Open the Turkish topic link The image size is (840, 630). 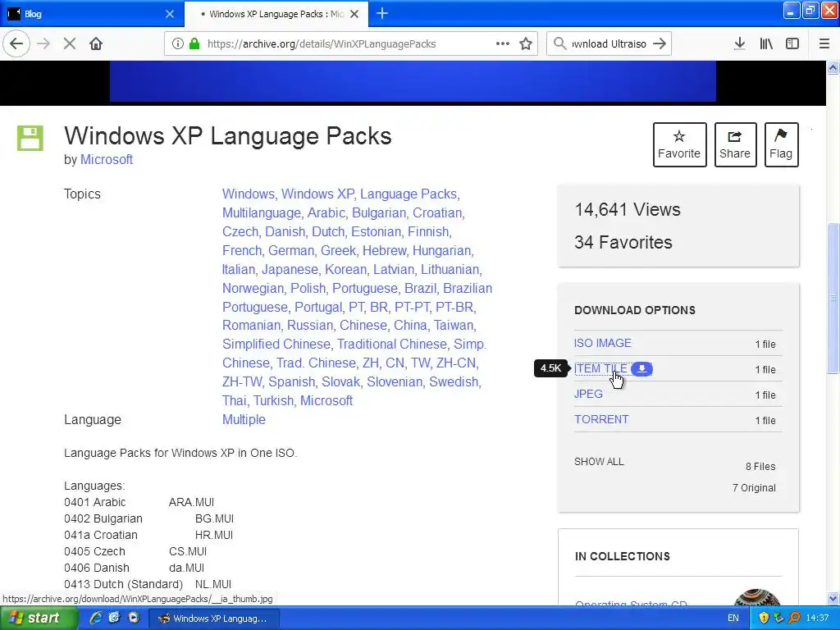coord(273,400)
